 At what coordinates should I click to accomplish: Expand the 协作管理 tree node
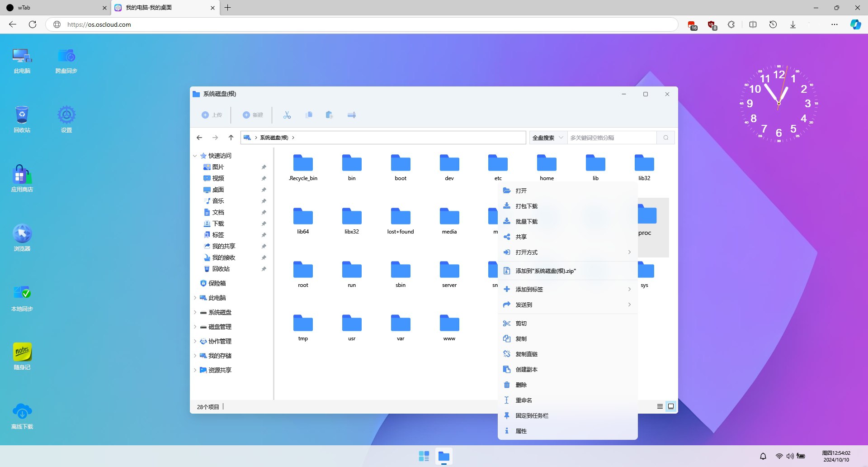click(195, 341)
